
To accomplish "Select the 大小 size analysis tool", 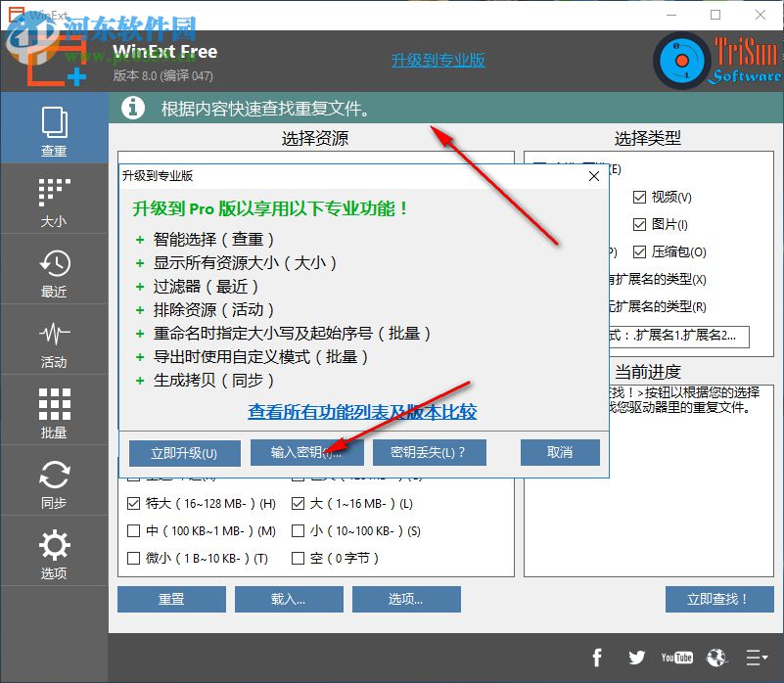I will click(x=55, y=199).
